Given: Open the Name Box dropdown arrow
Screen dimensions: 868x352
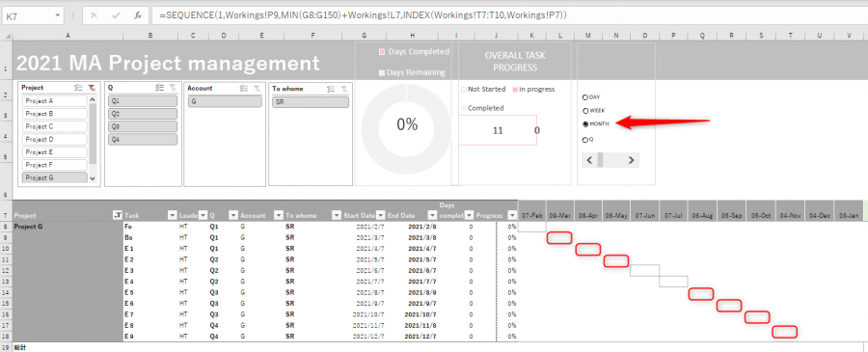Looking at the screenshot, I should pyautogui.click(x=58, y=16).
